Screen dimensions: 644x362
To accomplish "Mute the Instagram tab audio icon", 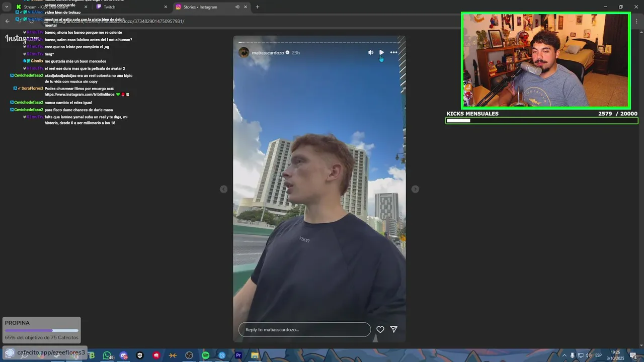I will tap(237, 7).
